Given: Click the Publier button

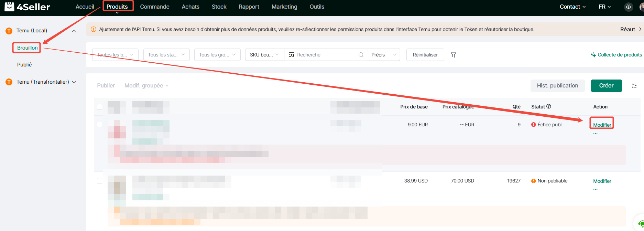Looking at the screenshot, I should pos(106,85).
